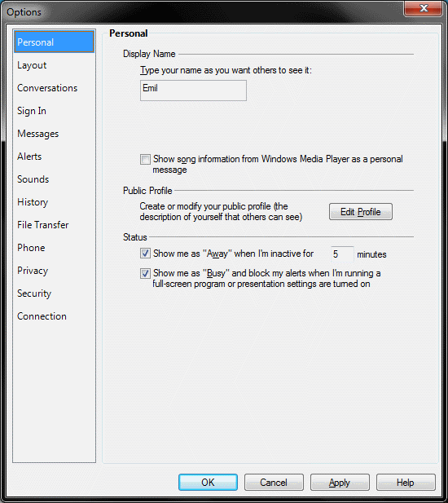Select the Phone category
The height and width of the screenshot is (503, 448).
31,248
